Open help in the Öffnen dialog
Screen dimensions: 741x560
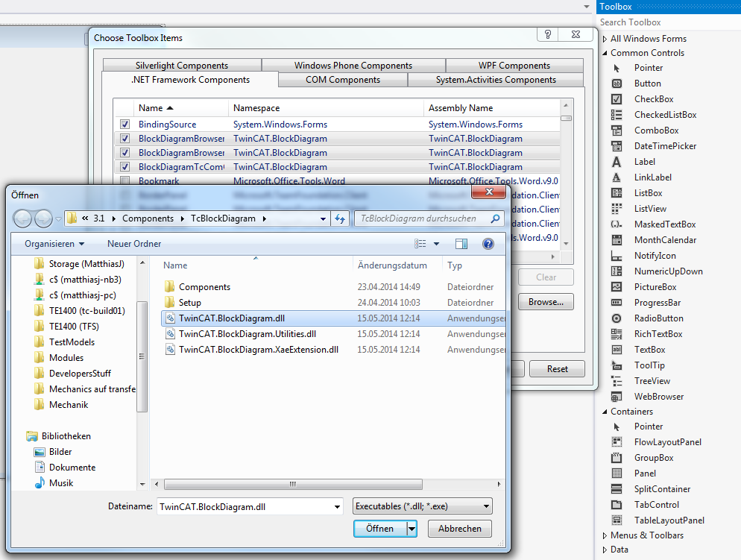(488, 244)
